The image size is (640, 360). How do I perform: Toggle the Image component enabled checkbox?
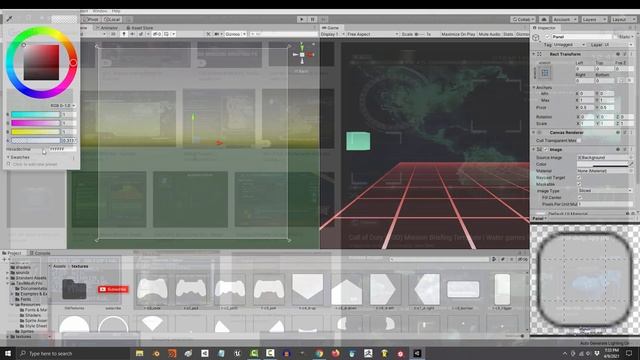coord(546,149)
